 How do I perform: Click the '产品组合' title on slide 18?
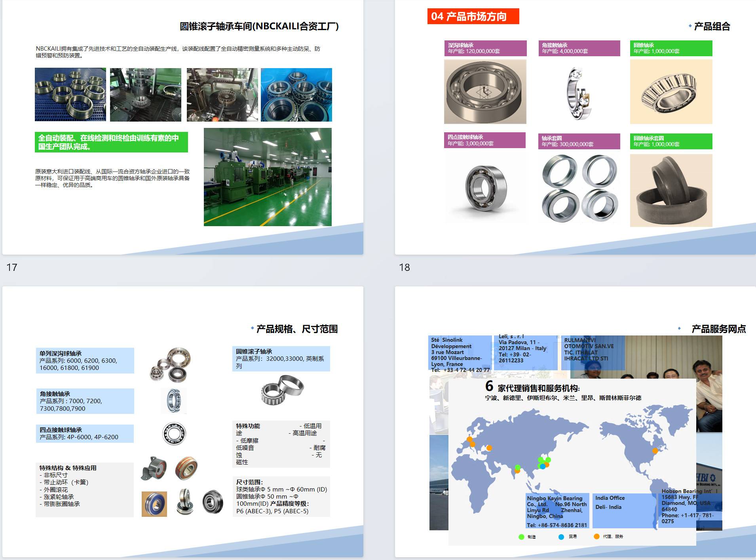pos(712,26)
